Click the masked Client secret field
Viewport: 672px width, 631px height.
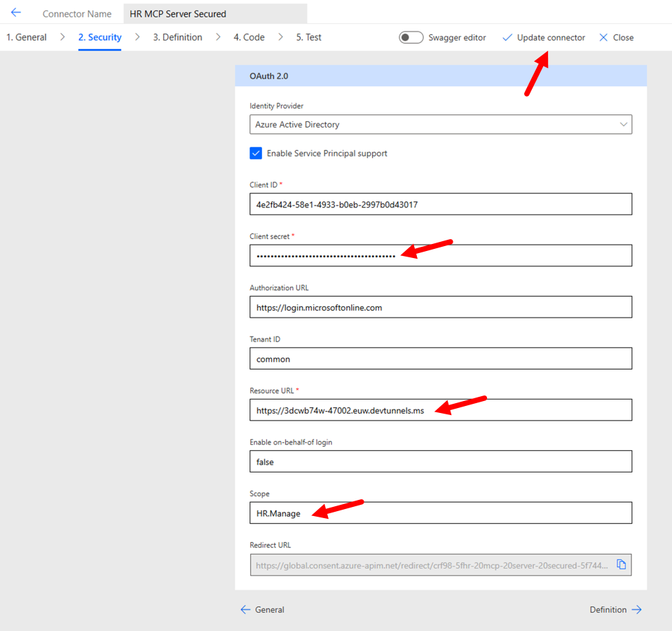[x=440, y=255]
